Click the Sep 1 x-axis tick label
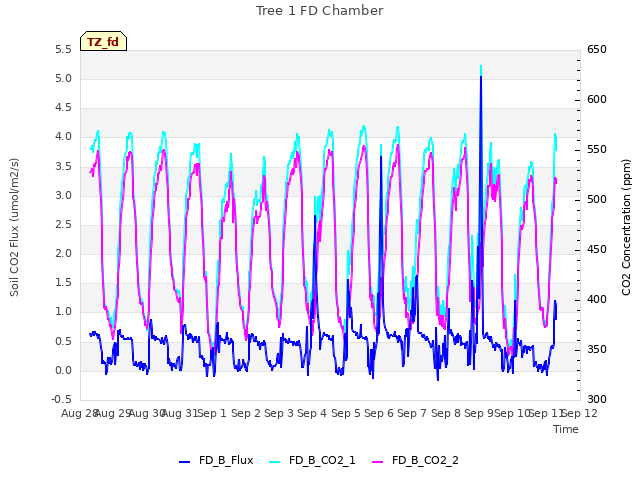 click(212, 413)
